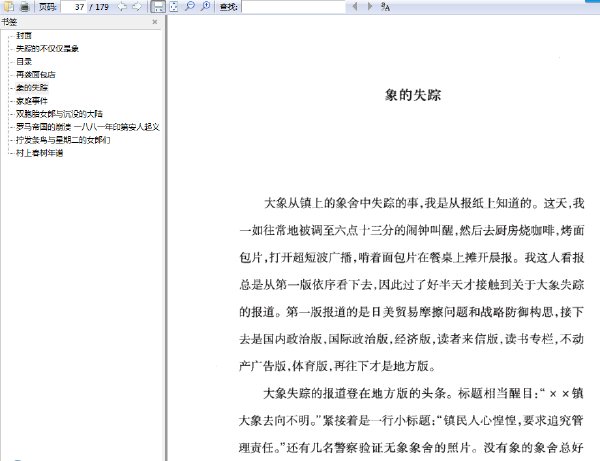Click the 查找 search input box
Viewport: 600px width, 461px height.
coord(293,7)
